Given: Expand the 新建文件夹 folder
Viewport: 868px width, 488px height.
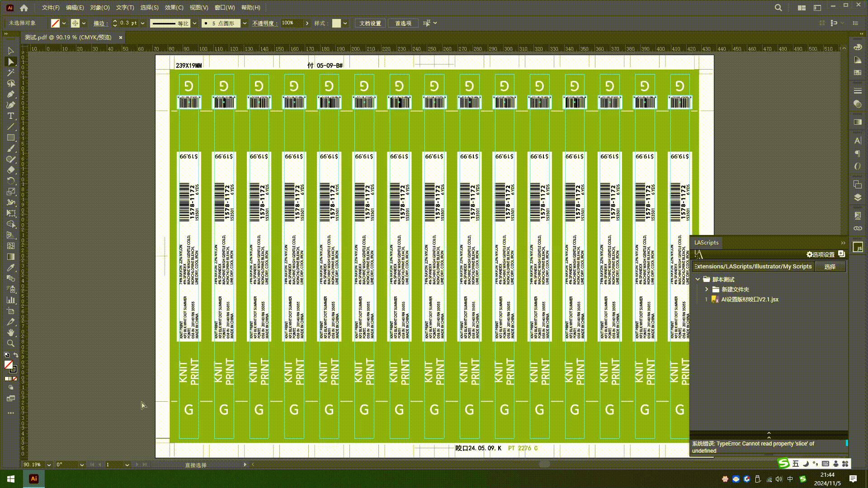Looking at the screenshot, I should click(707, 289).
